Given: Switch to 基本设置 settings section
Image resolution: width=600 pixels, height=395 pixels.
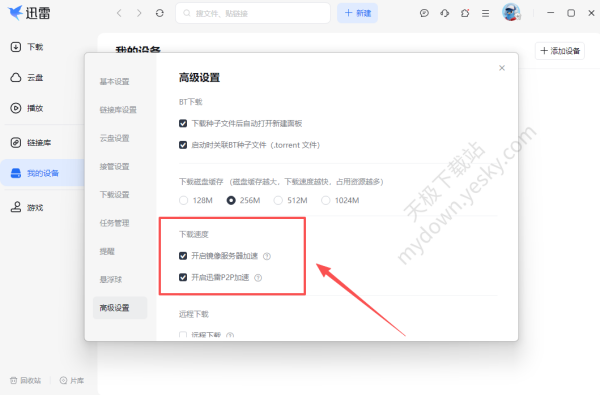Looking at the screenshot, I should click(x=114, y=82).
